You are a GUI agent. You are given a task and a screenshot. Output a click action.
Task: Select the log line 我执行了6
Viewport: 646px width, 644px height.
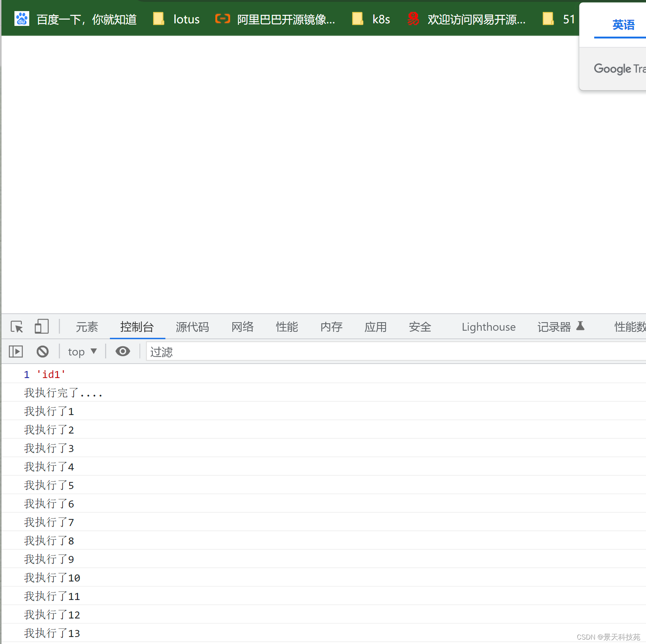click(324, 503)
